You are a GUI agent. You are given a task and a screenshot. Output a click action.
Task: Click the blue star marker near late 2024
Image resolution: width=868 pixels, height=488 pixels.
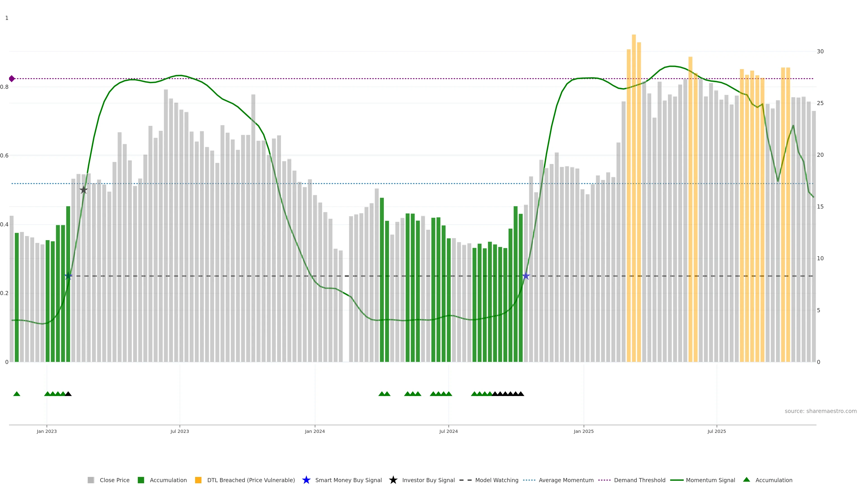(x=526, y=276)
